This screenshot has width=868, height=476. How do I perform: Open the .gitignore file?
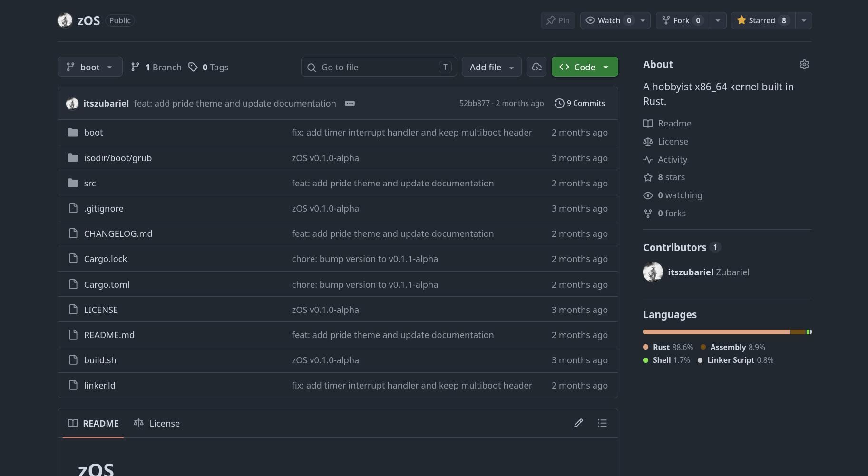[104, 208]
